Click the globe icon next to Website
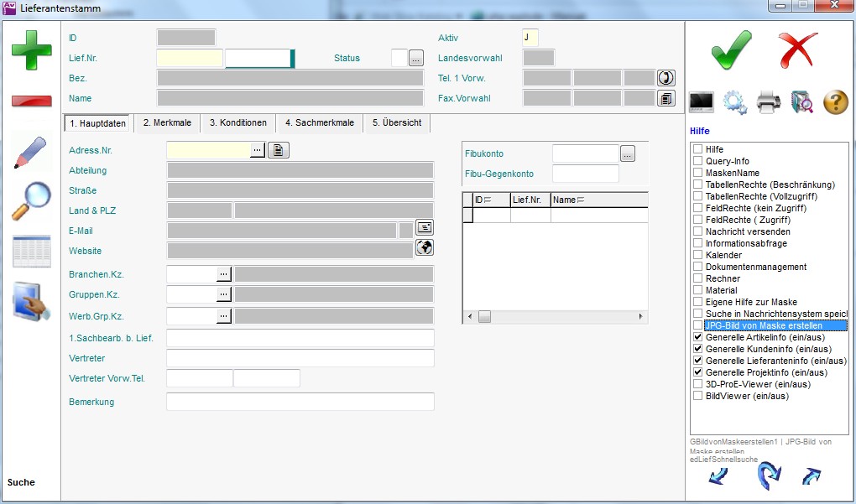This screenshot has height=504, width=856. coord(425,247)
